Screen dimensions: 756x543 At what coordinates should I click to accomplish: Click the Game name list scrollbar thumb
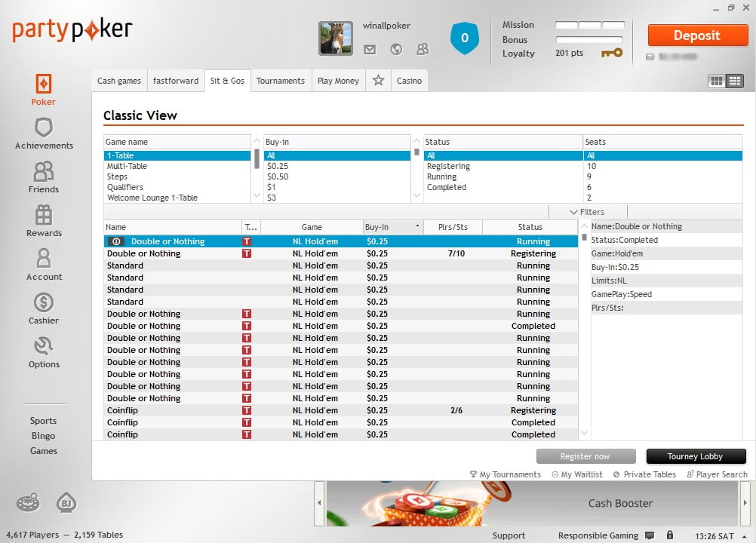[x=257, y=159]
